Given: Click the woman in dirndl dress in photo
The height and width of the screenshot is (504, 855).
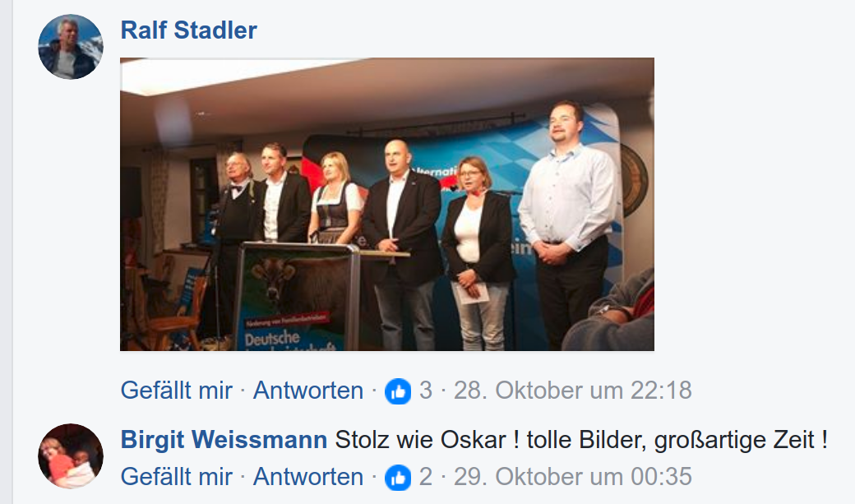Looking at the screenshot, I should [336, 198].
